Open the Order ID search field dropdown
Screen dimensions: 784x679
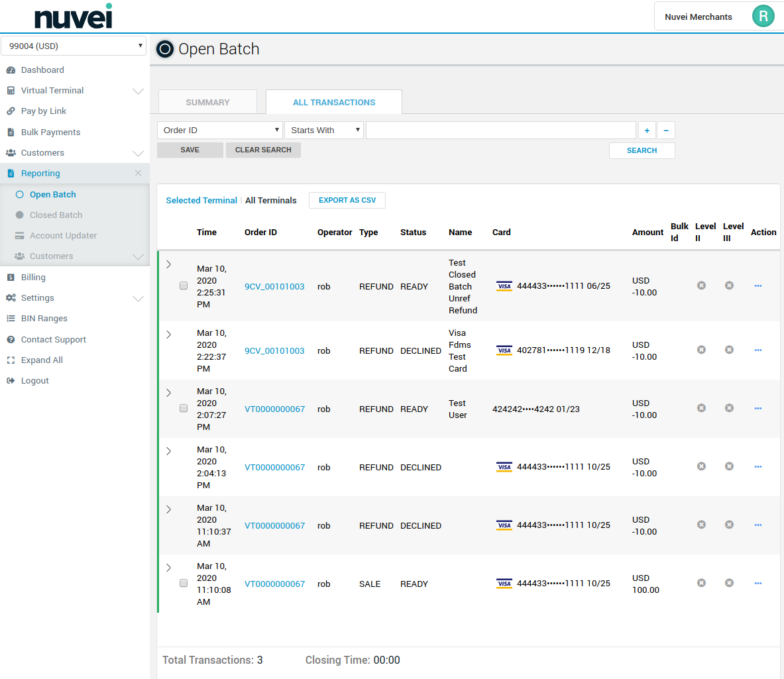(x=220, y=131)
